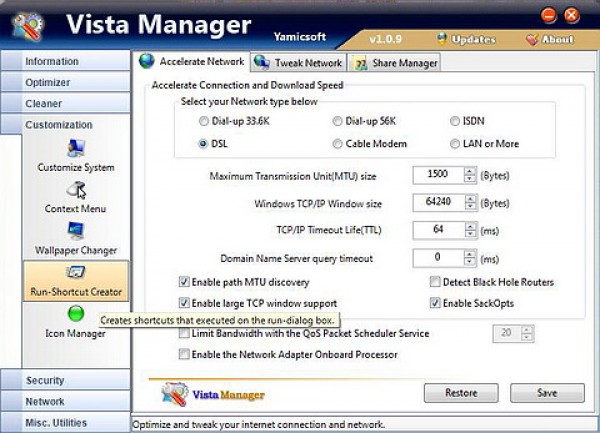The width and height of the screenshot is (600, 433).
Task: Click the Yamicsoft brand text
Action: pyautogui.click(x=300, y=37)
